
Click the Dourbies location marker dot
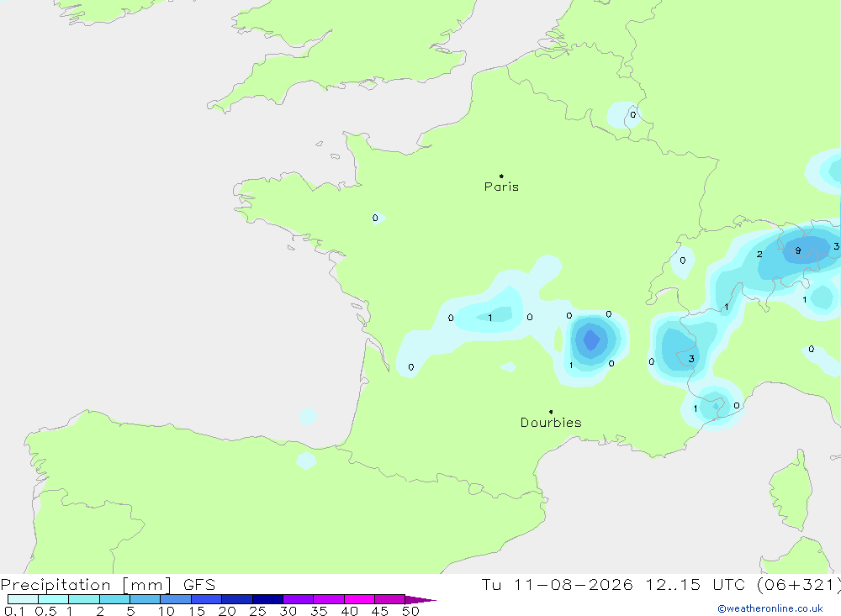551,412
